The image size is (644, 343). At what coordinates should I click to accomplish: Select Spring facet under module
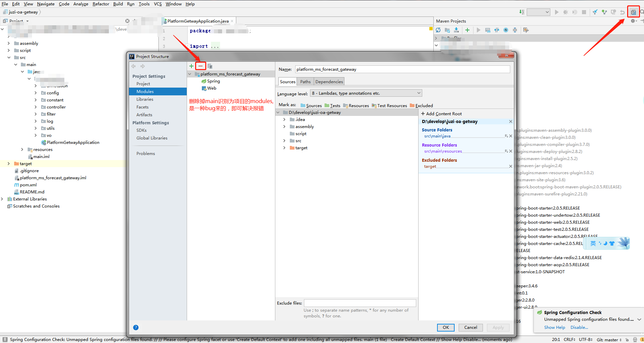tap(211, 81)
